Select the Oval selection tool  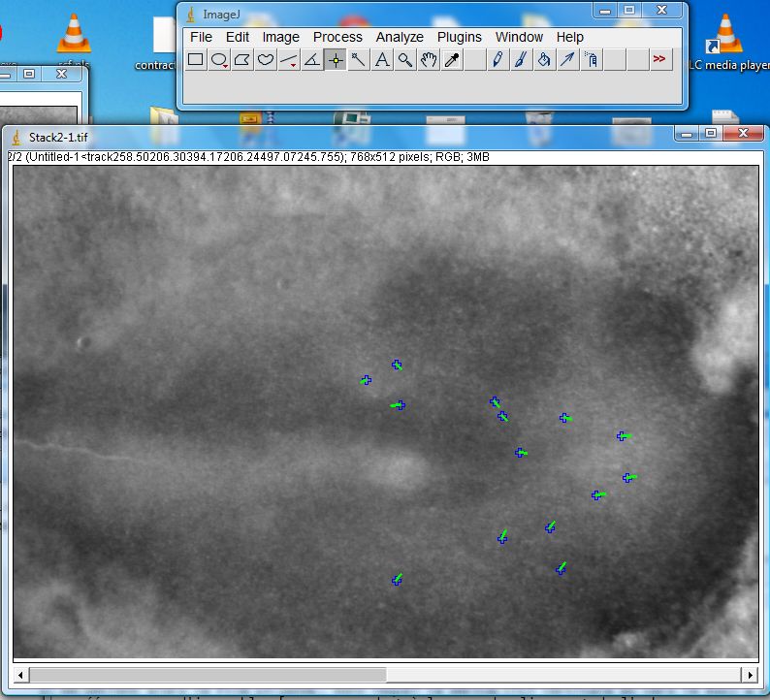pos(219,60)
